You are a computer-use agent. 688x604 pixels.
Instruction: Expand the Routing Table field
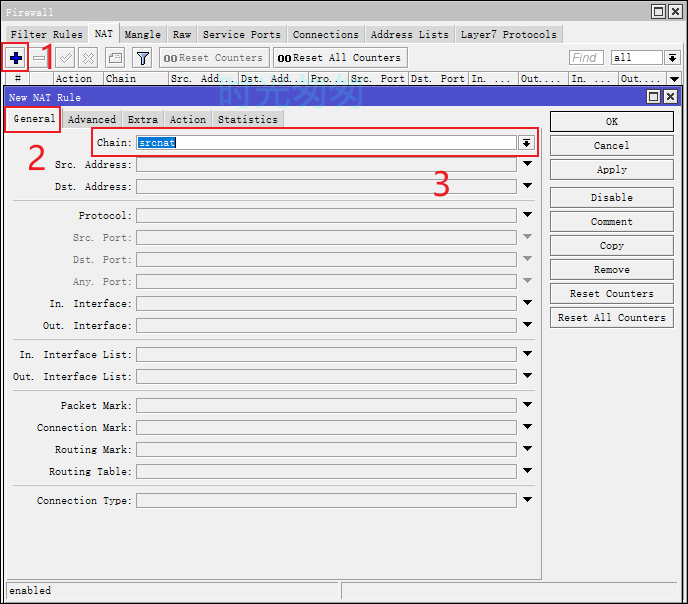pyautogui.click(x=527, y=470)
